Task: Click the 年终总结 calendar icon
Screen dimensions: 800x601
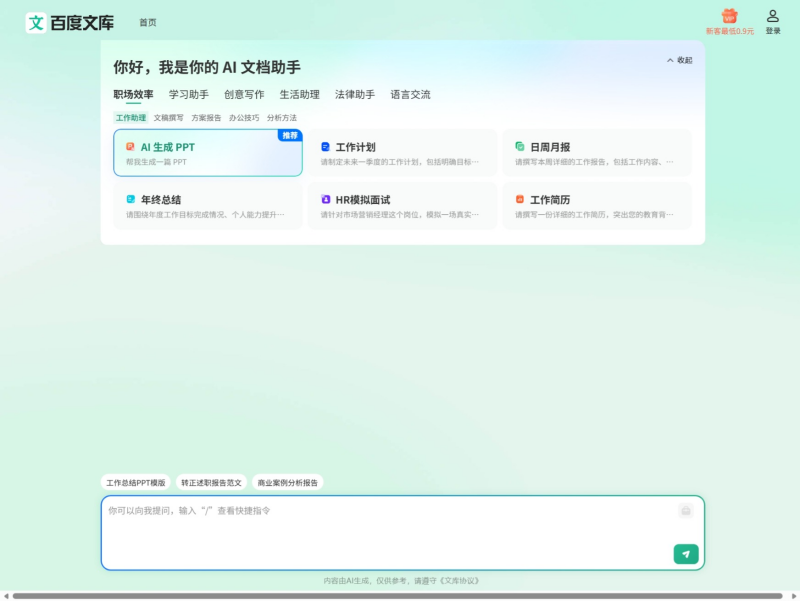Action: point(129,199)
